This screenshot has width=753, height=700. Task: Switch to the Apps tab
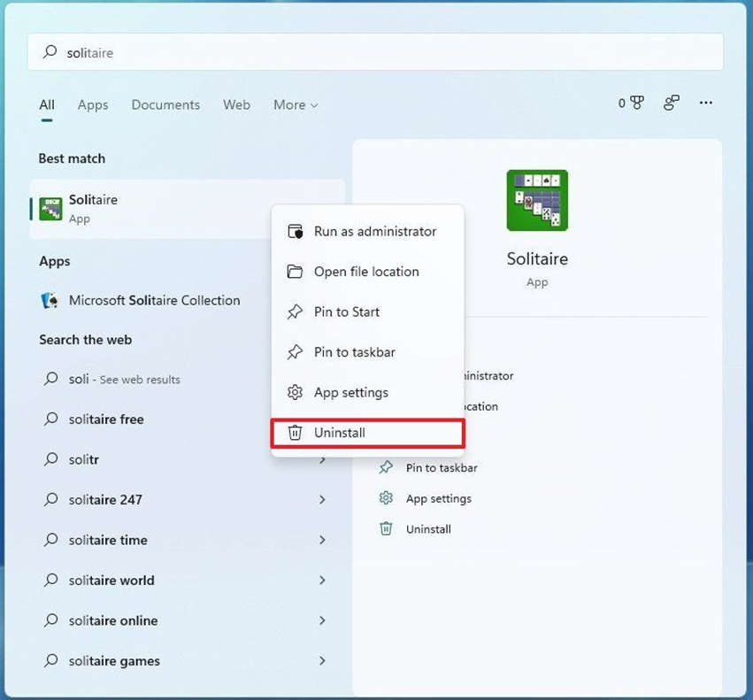(93, 104)
